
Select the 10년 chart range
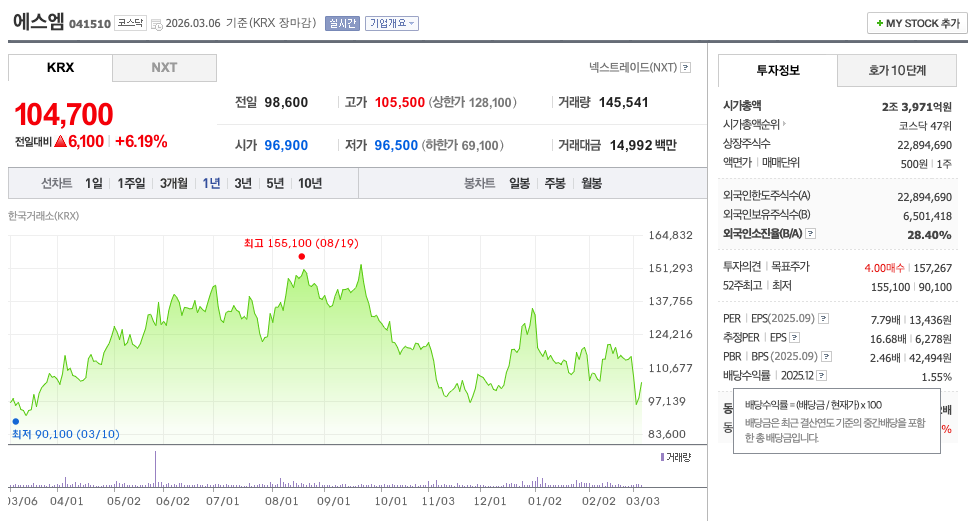(x=309, y=183)
